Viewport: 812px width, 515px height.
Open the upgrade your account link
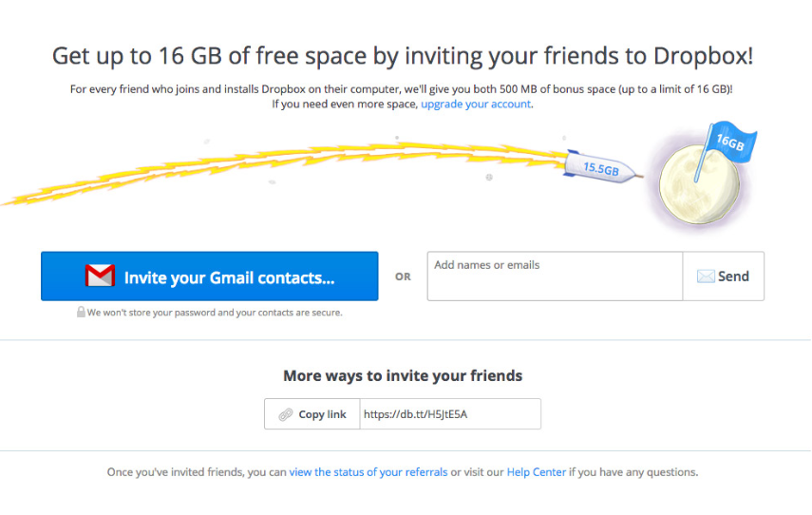476,104
